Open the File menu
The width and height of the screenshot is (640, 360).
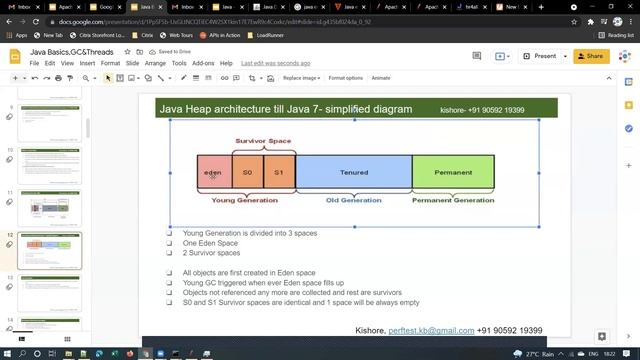pyautogui.click(x=34, y=63)
